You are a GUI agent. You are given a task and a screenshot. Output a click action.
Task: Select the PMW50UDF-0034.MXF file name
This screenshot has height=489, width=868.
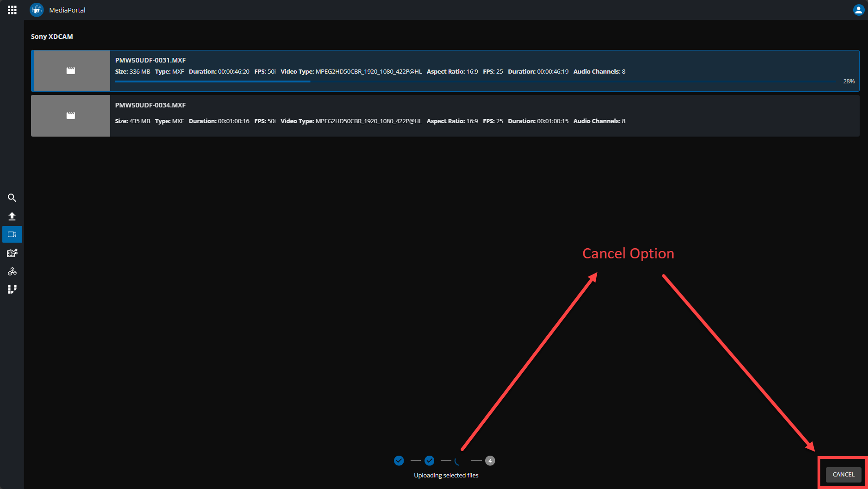click(x=150, y=105)
